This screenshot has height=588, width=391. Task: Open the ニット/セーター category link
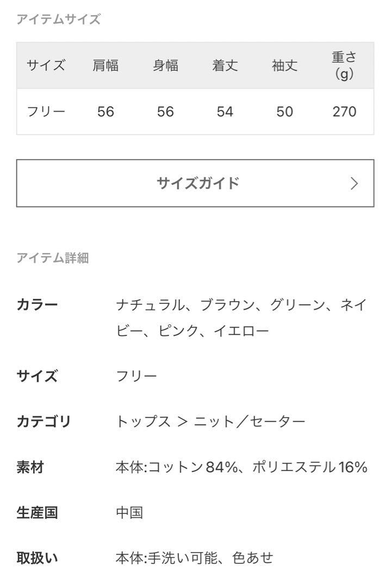click(x=250, y=421)
